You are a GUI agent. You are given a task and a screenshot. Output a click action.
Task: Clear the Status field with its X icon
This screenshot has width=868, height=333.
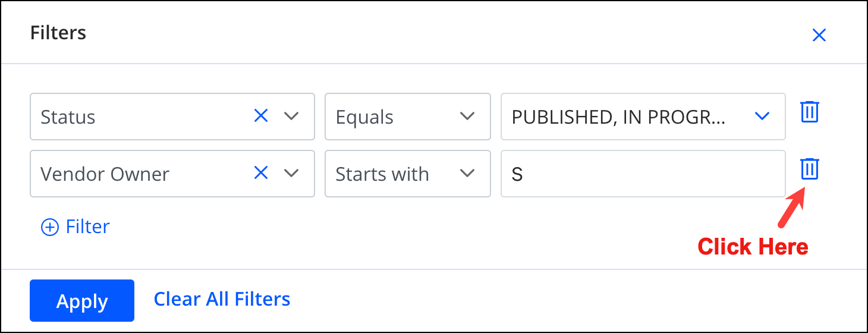pyautogui.click(x=261, y=115)
